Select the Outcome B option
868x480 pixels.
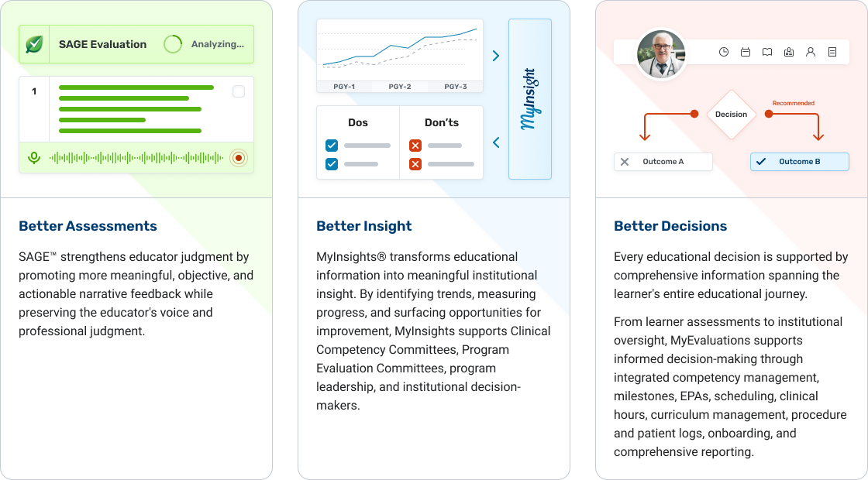pyautogui.click(x=799, y=162)
